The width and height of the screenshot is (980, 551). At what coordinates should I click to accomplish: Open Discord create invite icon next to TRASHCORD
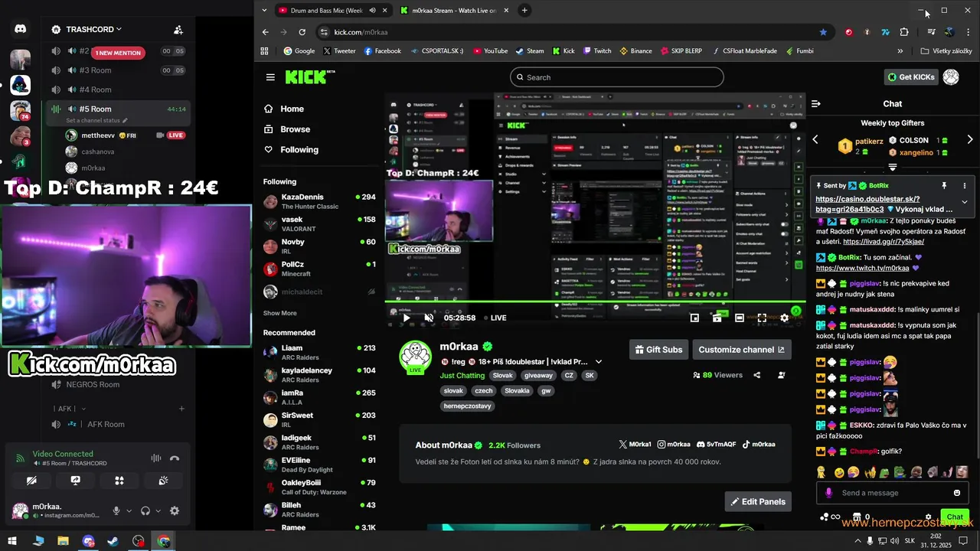178,30
